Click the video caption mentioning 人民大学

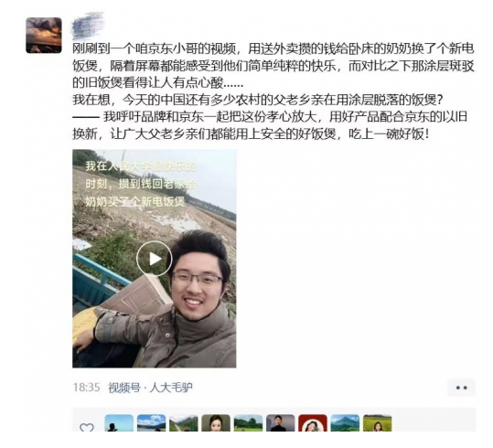coord(141,184)
